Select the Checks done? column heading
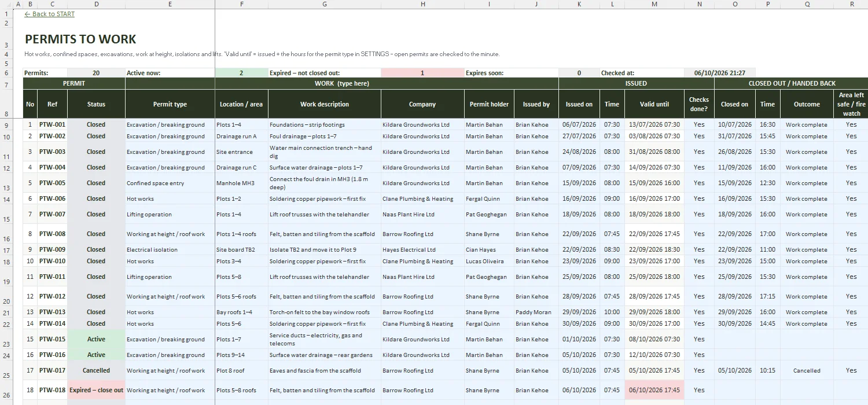This screenshot has height=405, width=868. [699, 104]
